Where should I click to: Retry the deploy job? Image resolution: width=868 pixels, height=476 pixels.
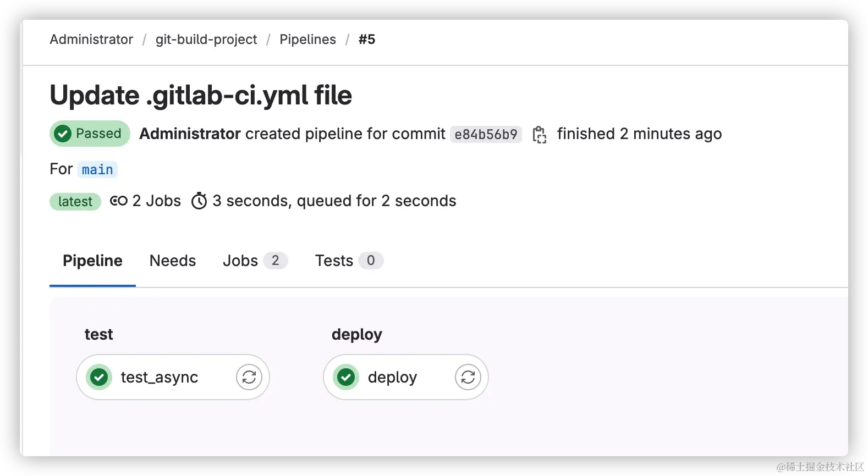point(468,377)
